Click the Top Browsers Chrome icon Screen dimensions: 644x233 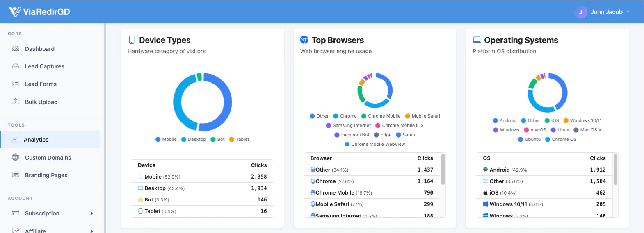304,40
